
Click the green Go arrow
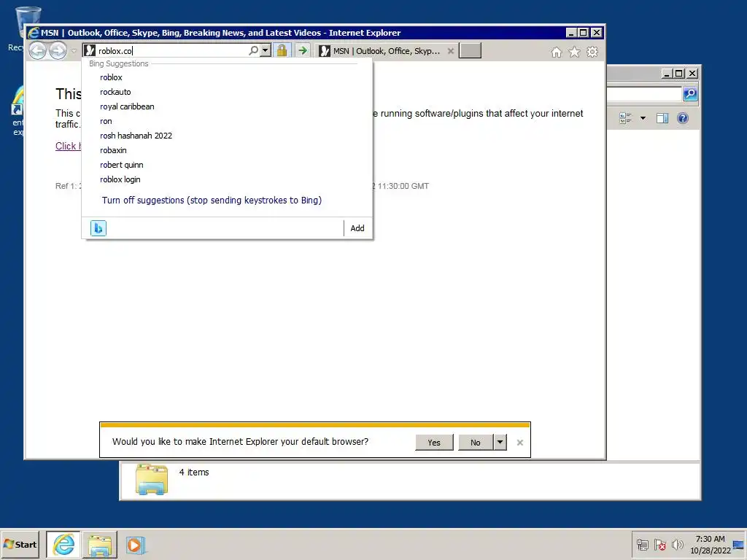[303, 50]
